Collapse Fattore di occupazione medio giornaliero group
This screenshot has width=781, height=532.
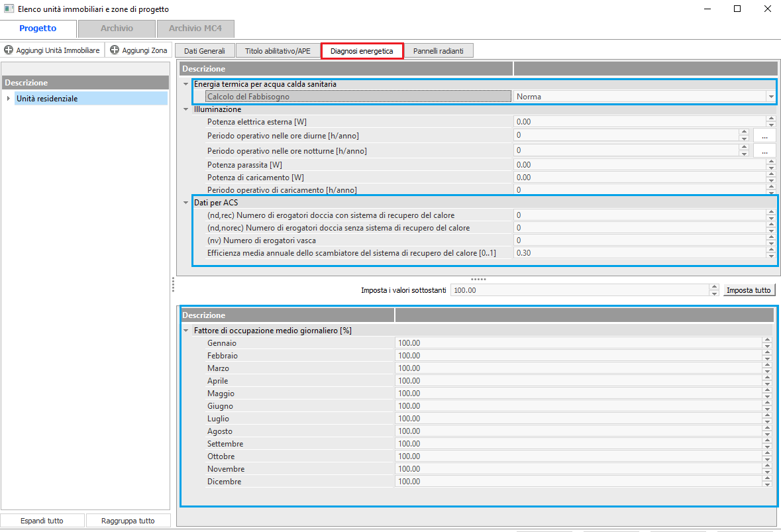coord(186,331)
